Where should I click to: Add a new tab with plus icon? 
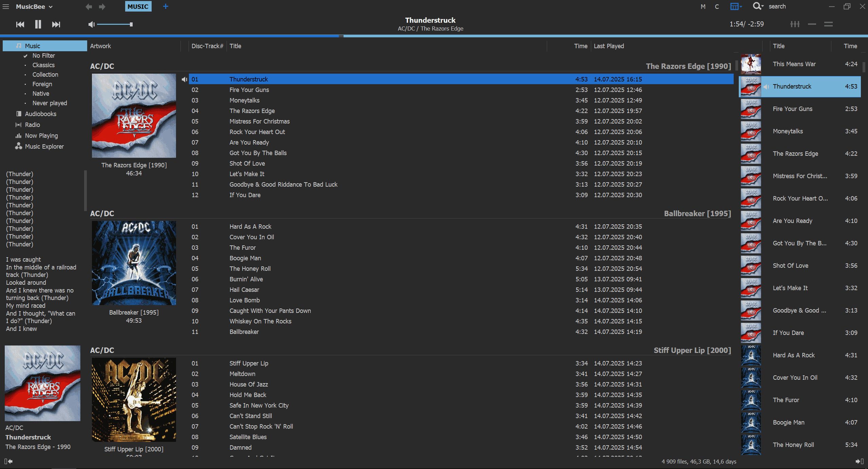tap(166, 6)
